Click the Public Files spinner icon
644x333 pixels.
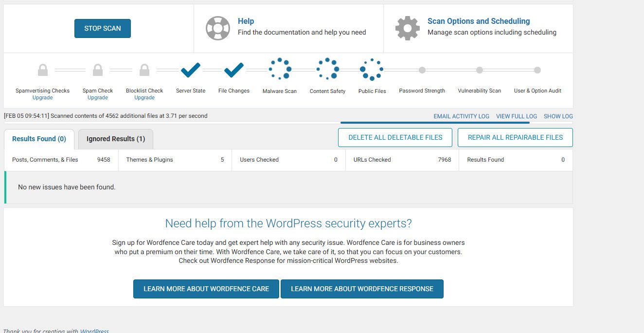(x=372, y=70)
